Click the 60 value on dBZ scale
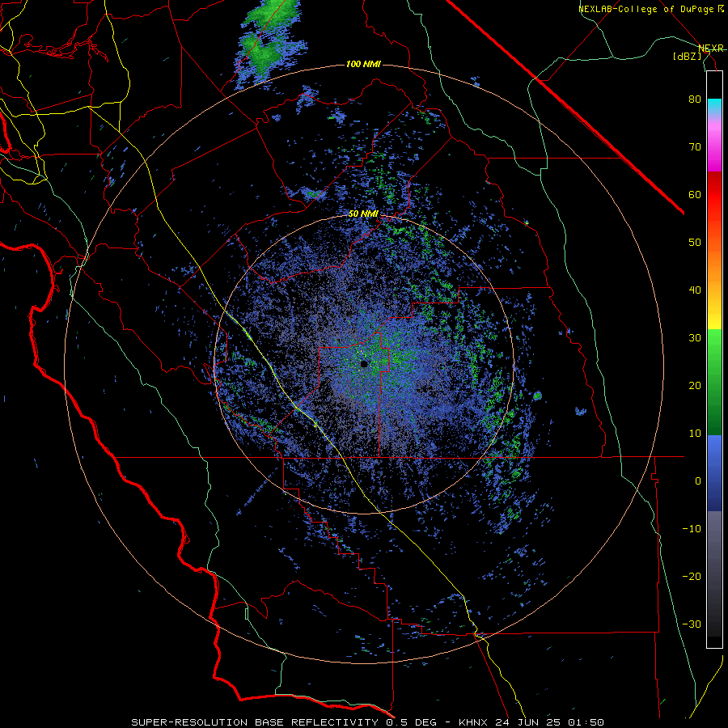Viewport: 728px width, 728px height. point(695,194)
